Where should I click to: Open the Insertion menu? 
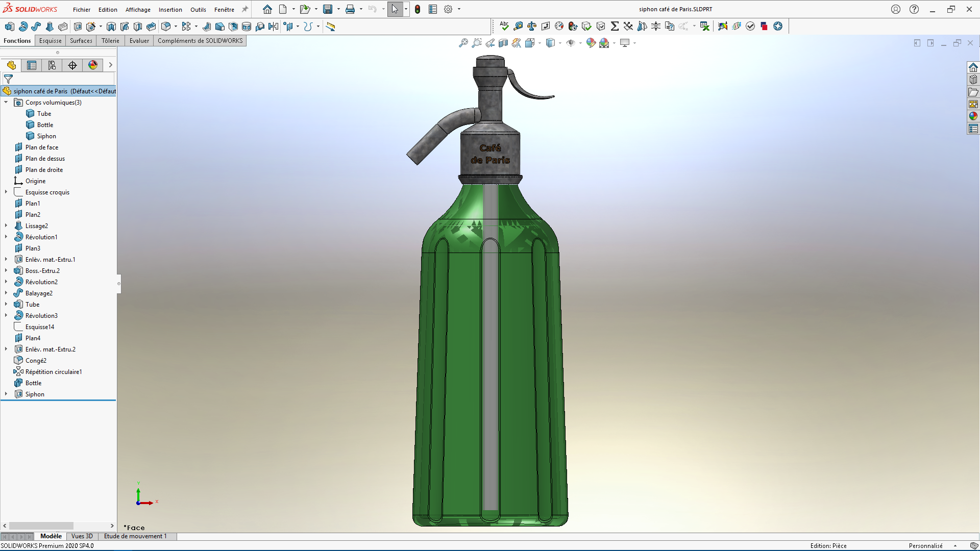tap(170, 10)
